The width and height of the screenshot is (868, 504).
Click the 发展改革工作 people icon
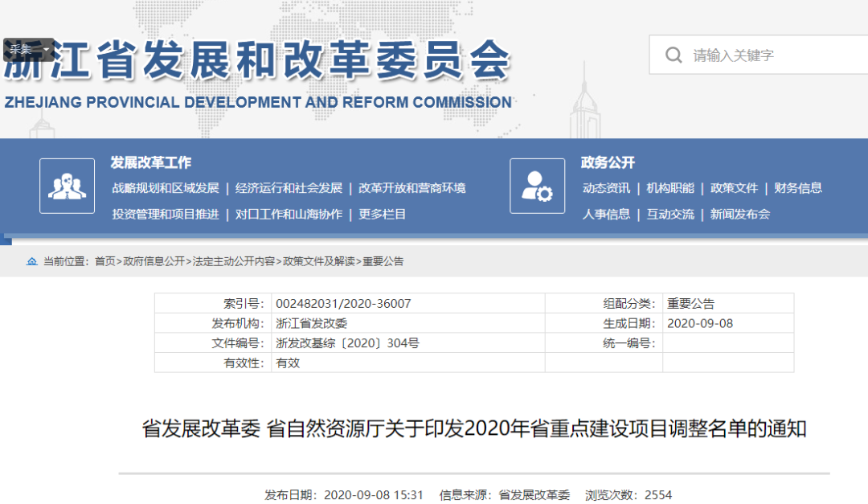click(x=67, y=186)
